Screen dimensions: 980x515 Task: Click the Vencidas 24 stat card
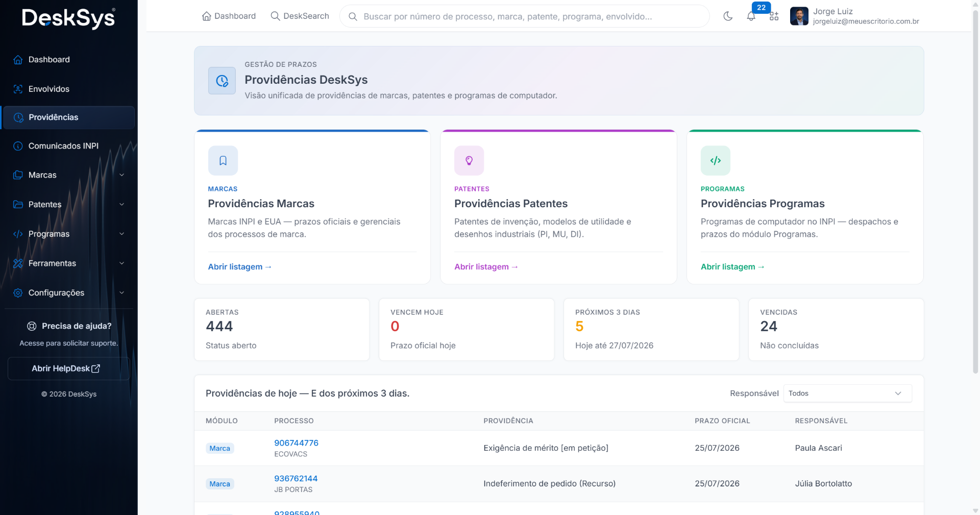[836, 330]
